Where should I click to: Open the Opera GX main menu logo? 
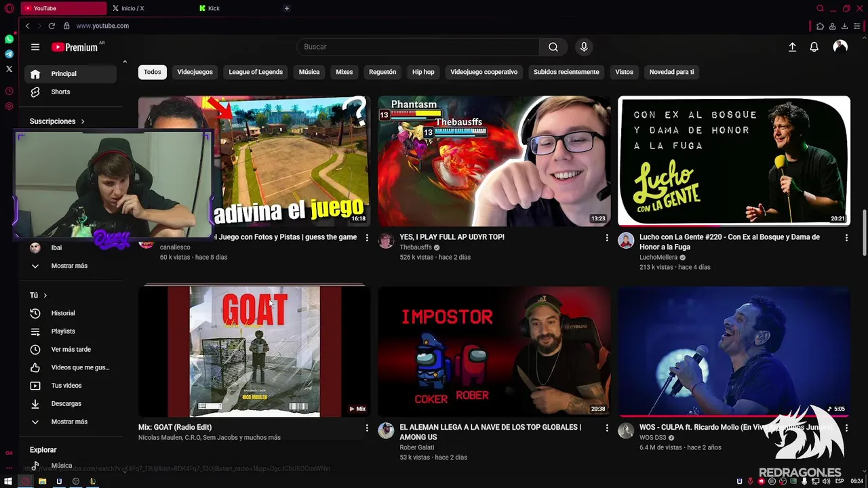[9, 8]
